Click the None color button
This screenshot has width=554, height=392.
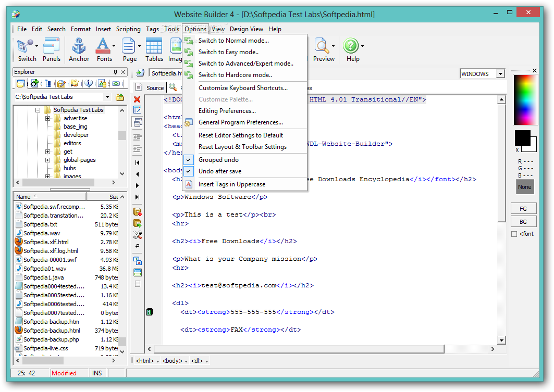[x=524, y=187]
